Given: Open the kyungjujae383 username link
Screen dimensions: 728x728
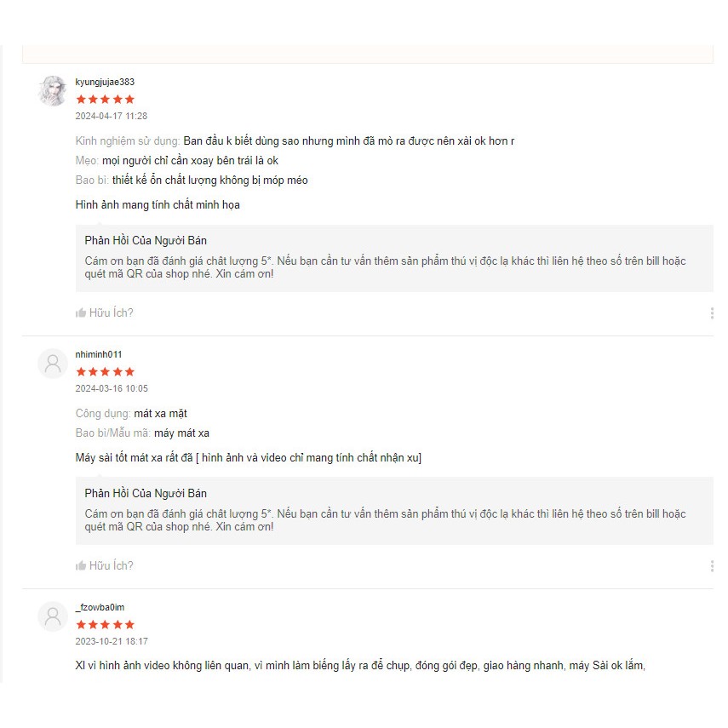Looking at the screenshot, I should 105,83.
